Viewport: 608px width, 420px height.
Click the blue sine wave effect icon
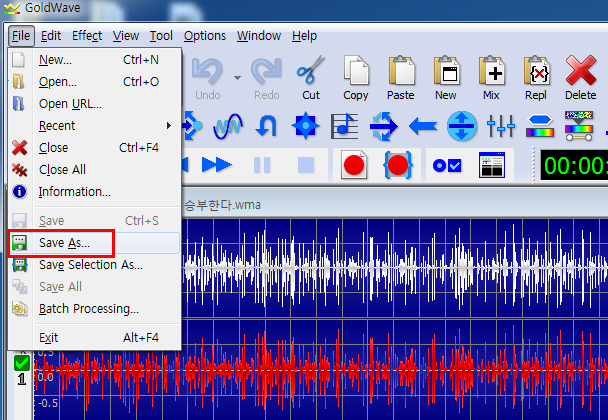click(x=228, y=126)
